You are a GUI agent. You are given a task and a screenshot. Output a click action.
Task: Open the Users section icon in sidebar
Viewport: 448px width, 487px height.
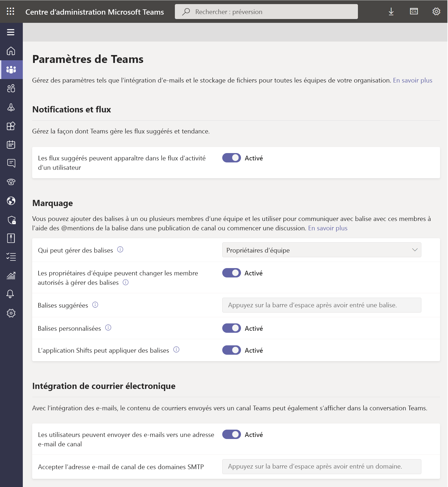click(x=11, y=88)
